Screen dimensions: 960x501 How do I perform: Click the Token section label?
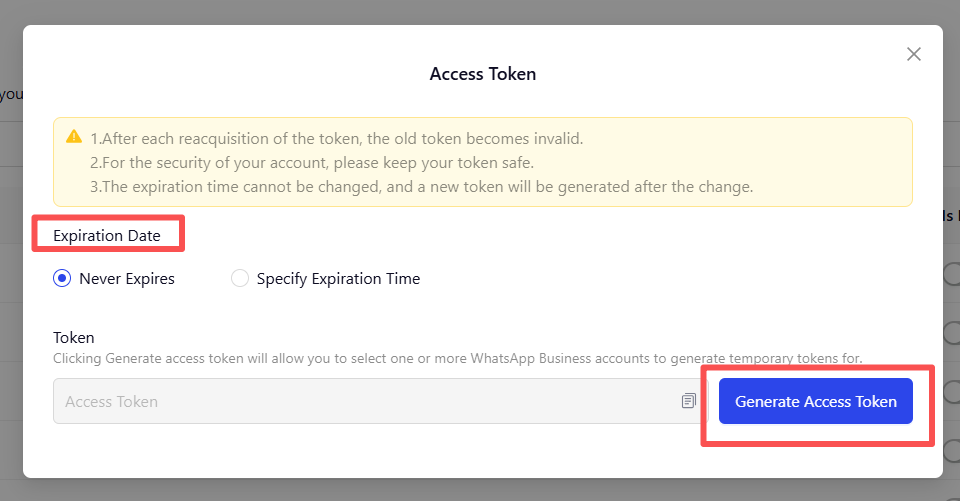73,337
